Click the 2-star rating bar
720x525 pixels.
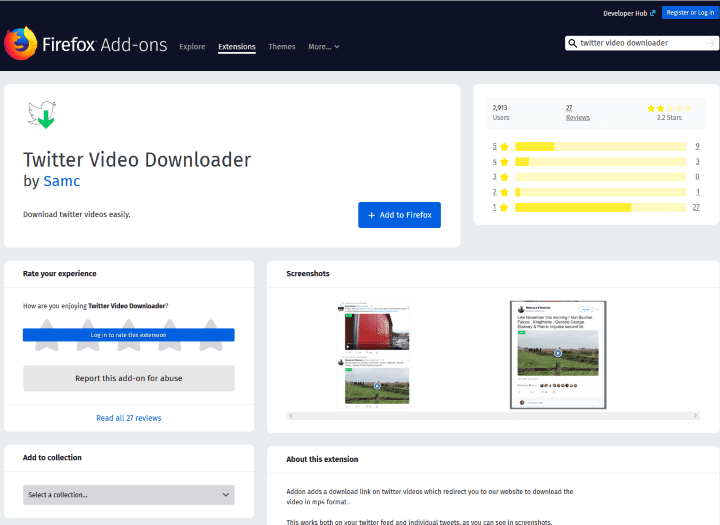pos(600,192)
